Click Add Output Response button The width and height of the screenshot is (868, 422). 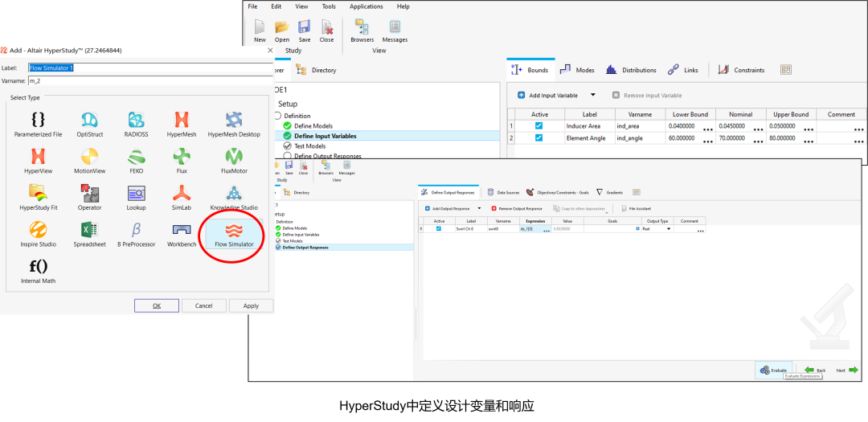point(448,209)
